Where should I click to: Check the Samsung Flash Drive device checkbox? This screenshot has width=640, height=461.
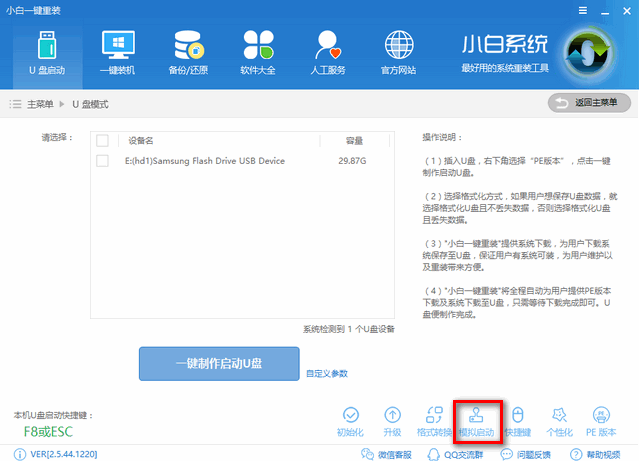pos(102,161)
